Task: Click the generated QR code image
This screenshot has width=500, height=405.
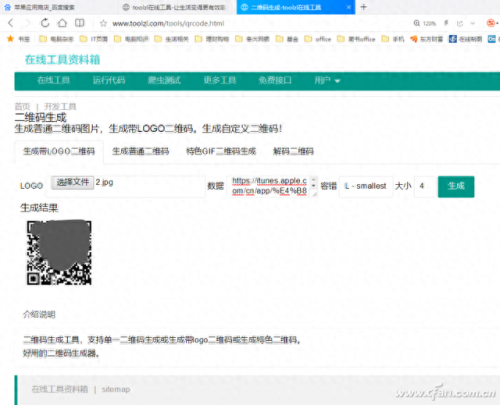Action: pyautogui.click(x=59, y=253)
